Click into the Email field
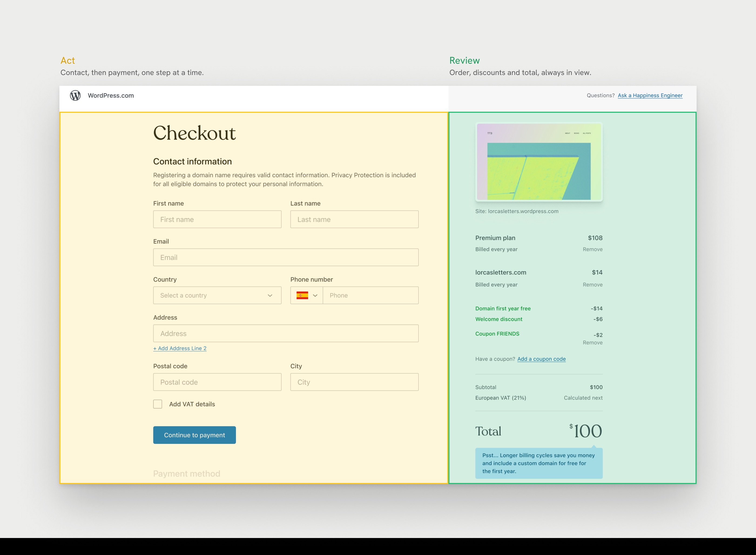This screenshot has width=756, height=555. 286,257
